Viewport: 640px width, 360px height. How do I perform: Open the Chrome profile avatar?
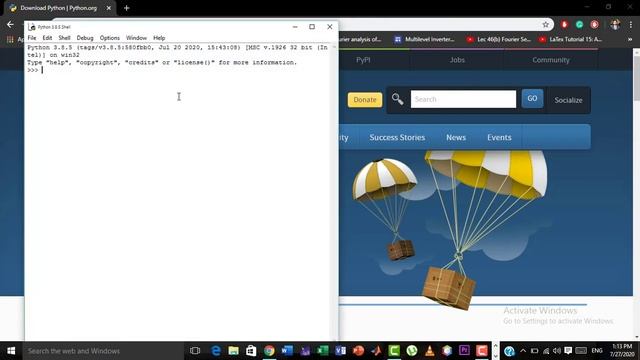tap(615, 24)
